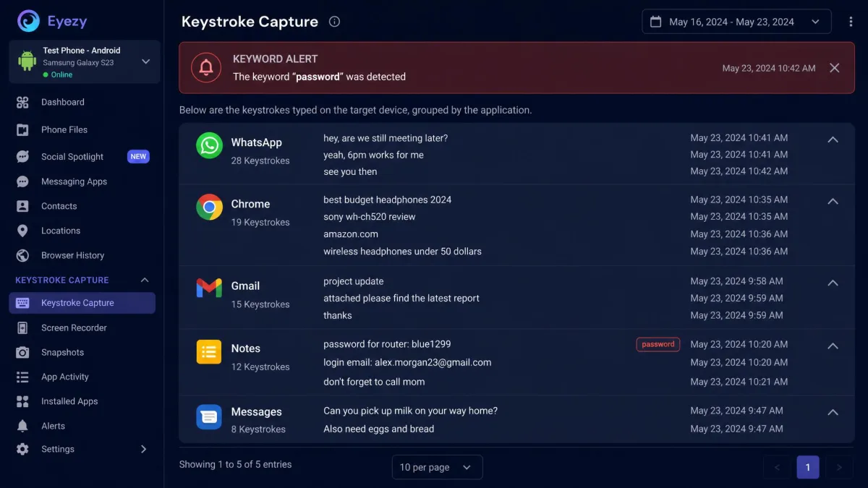Image resolution: width=868 pixels, height=488 pixels.
Task: Open Social Spotlight section
Action: tap(72, 156)
